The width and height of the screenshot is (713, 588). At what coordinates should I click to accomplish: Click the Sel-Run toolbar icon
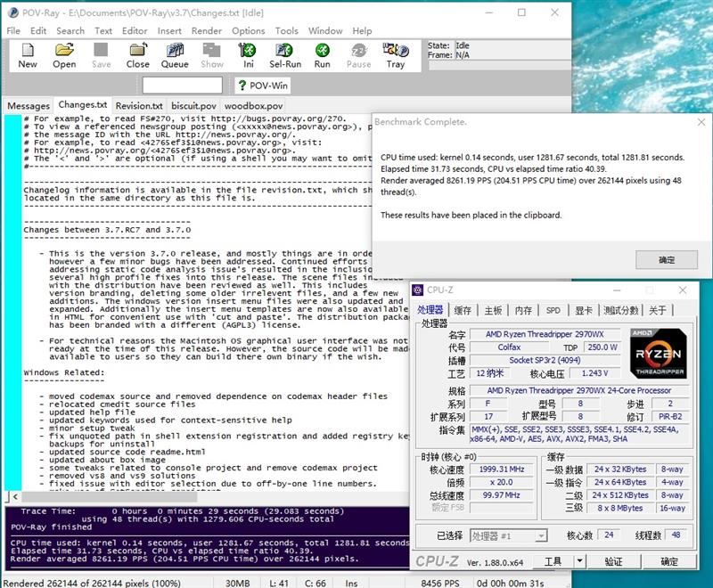pyautogui.click(x=285, y=55)
